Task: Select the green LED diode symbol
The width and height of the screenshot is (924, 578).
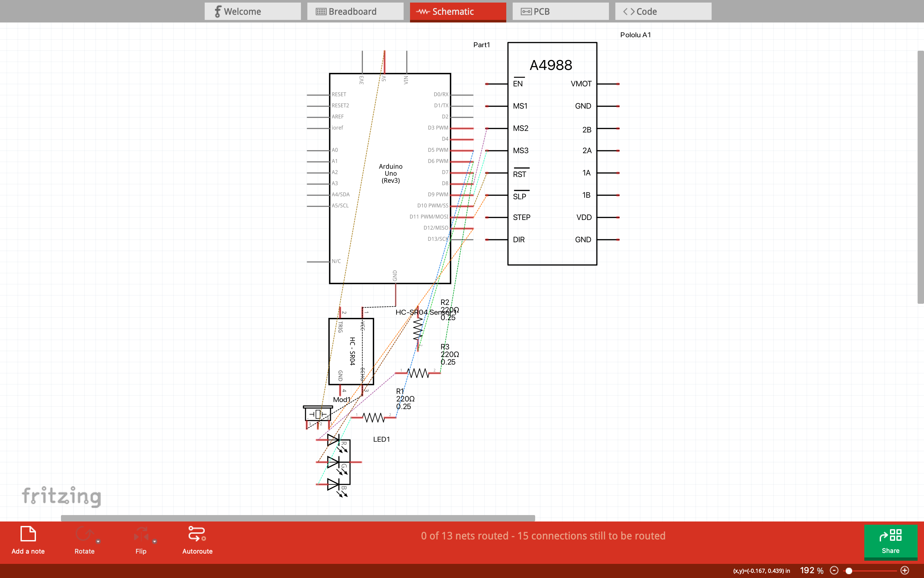Action: pyautogui.click(x=333, y=462)
